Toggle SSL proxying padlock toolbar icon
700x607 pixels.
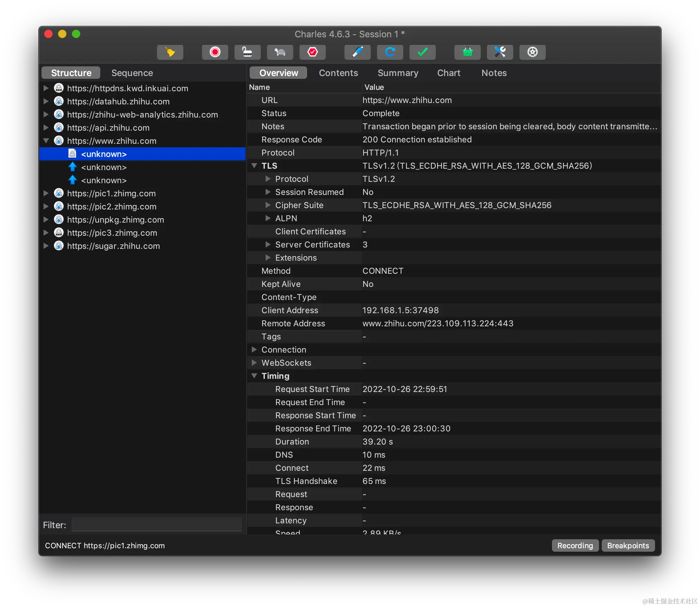pyautogui.click(x=247, y=52)
